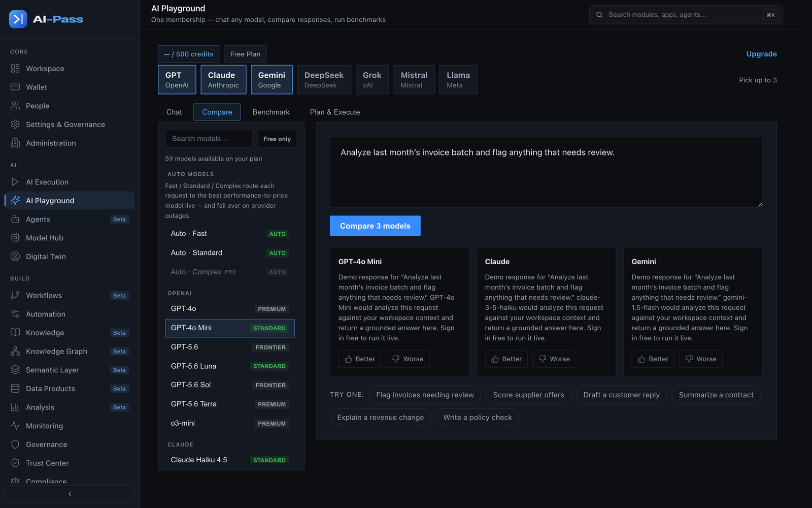Image resolution: width=812 pixels, height=508 pixels.
Task: Open Trust Center shield-check icon
Action: pos(15,463)
